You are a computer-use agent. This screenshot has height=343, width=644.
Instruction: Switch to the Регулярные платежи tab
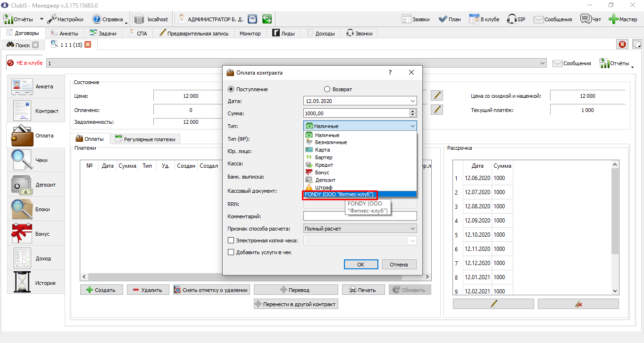[145, 139]
